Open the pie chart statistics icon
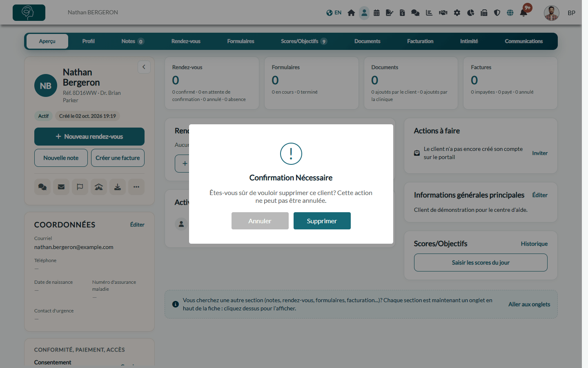The width and height of the screenshot is (588, 368). tap(470, 13)
